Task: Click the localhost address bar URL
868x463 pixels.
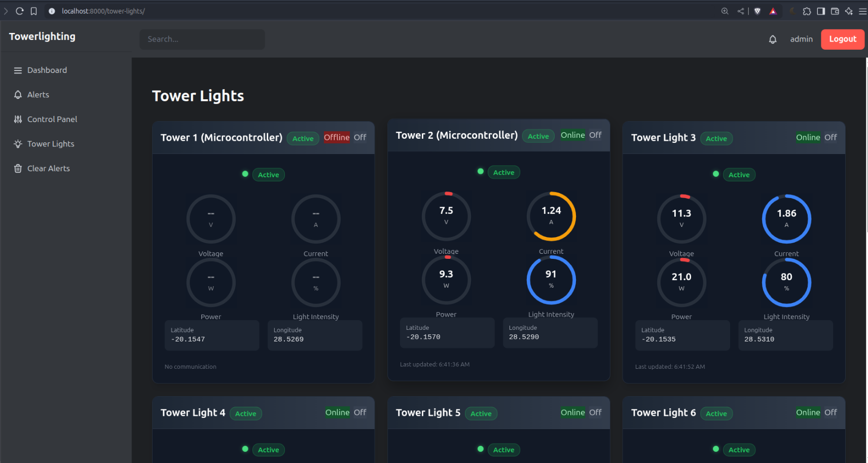Action: point(103,11)
